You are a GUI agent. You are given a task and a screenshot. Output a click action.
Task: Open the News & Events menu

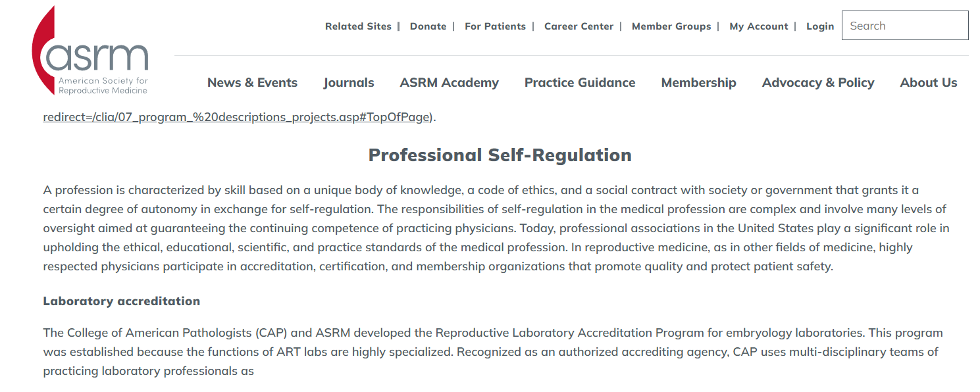click(x=252, y=83)
